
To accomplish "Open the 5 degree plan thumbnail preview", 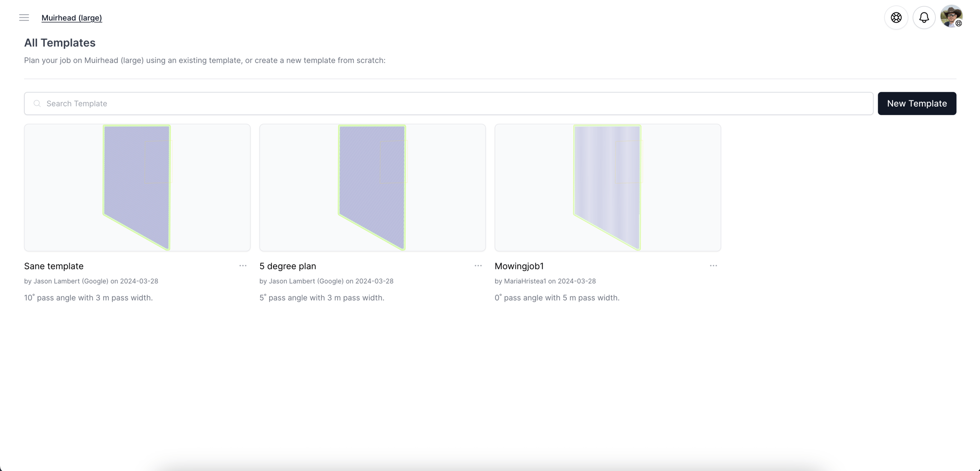I will point(372,187).
